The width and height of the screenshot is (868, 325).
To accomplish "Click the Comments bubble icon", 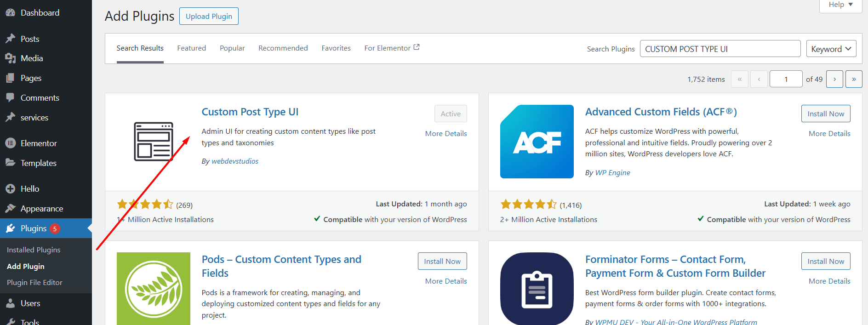I will click(10, 98).
